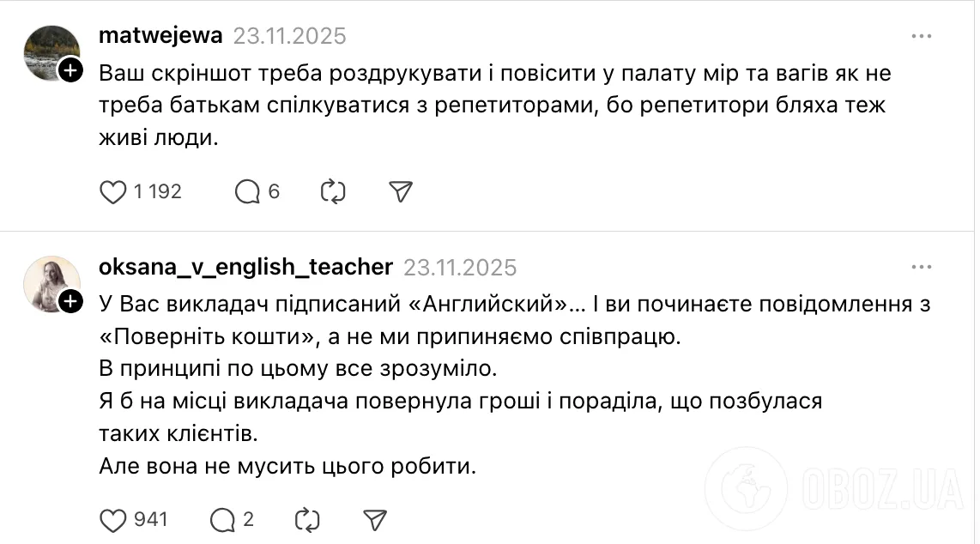Screen dimensions: 980x544
Task: Repost matwejewa's comment
Action: point(333,191)
